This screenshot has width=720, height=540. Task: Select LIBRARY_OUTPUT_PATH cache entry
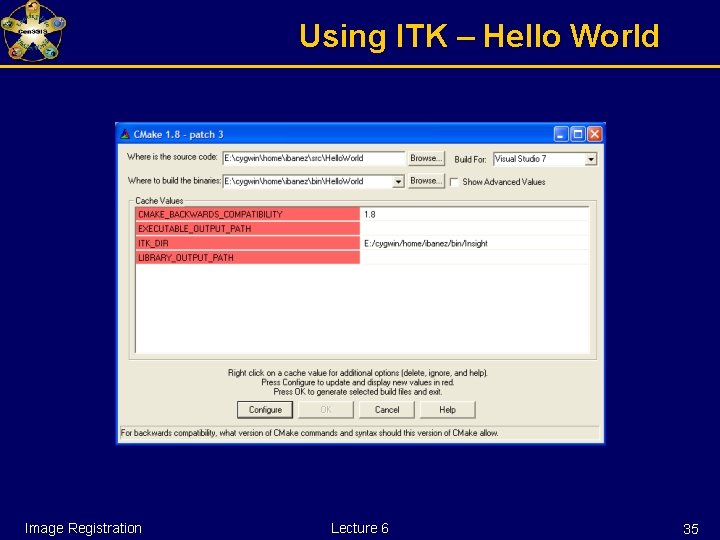click(x=248, y=258)
